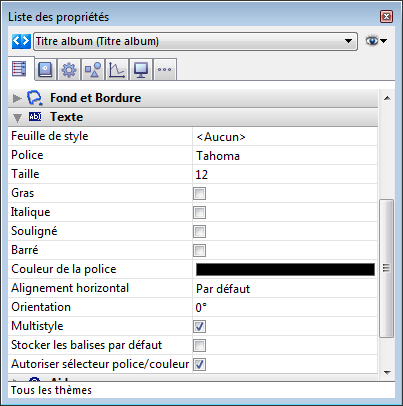Screen dimensions: 403x406
Task: Collapse the Texte section
Action: click(x=17, y=117)
